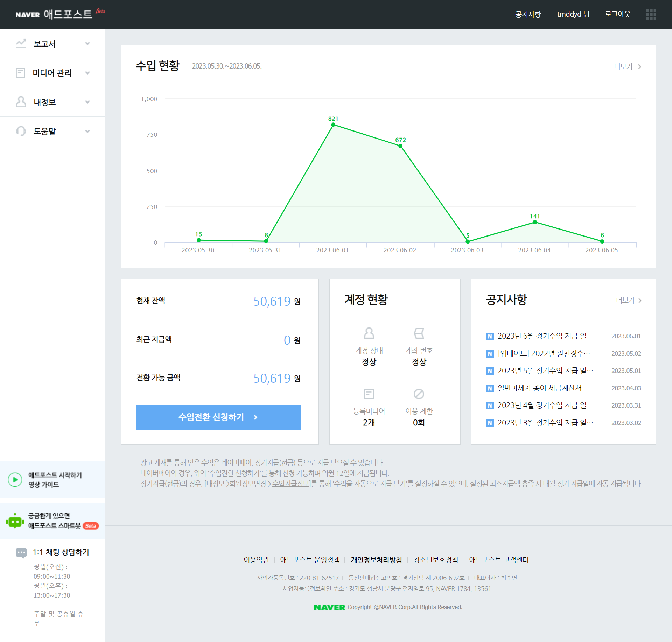
Task: Expand the 도움말 menu chevron
Action: pyautogui.click(x=87, y=131)
